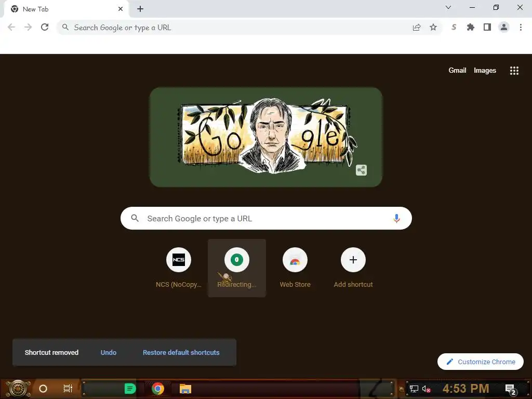The width and height of the screenshot is (532, 399).
Task: Open the Gmail link
Action: tap(457, 70)
